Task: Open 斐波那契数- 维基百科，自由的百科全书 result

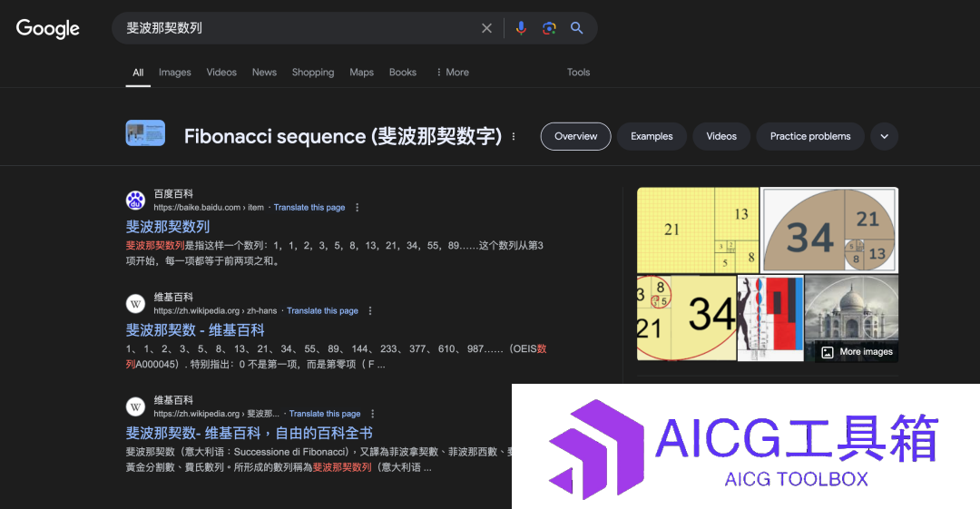Action: (x=250, y=433)
